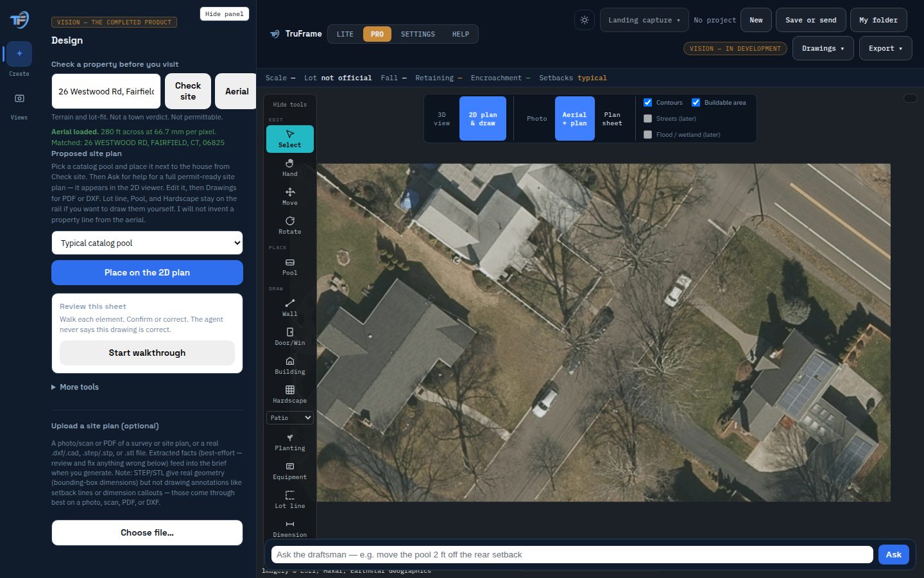Switch to the Plan sheet view
This screenshot has width=924, height=578.
[612, 119]
